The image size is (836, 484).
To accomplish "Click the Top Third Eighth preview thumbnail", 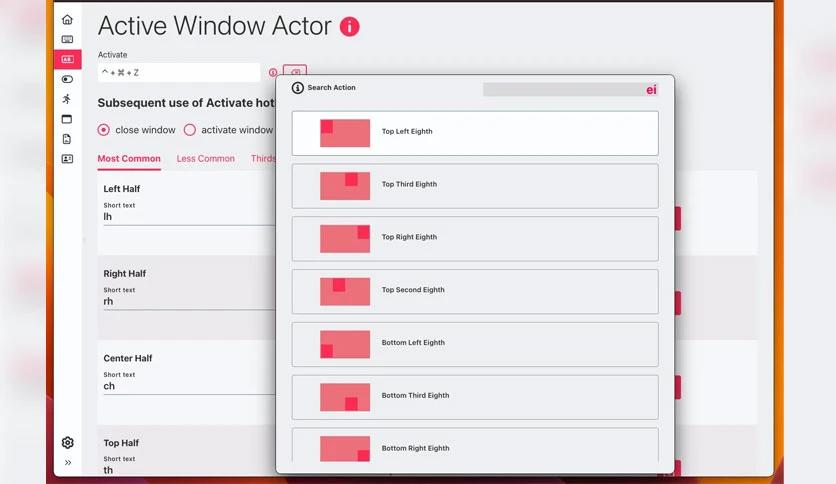I will pos(345,186).
